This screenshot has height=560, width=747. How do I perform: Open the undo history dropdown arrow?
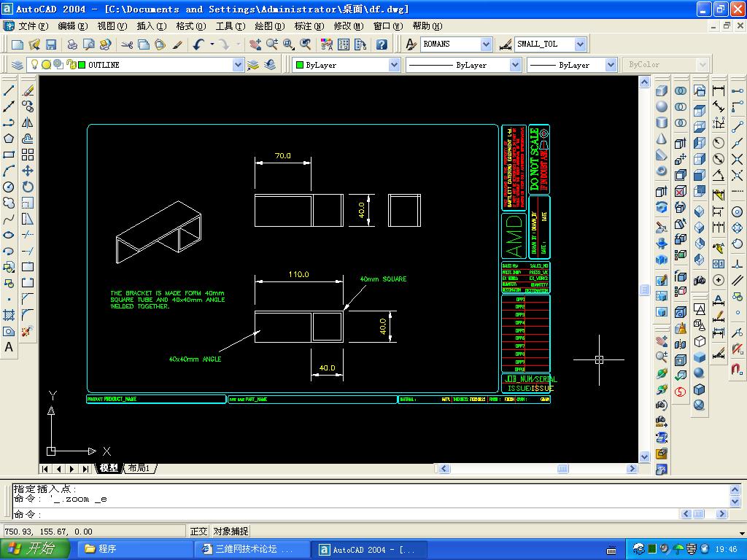212,44
